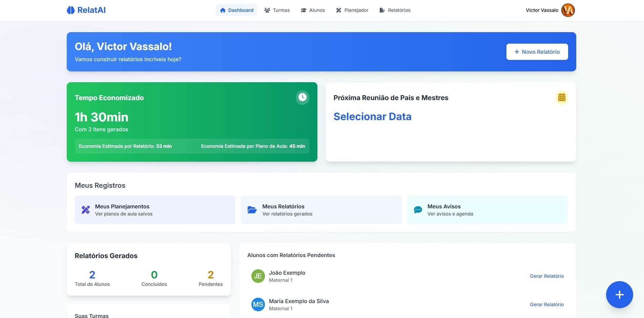Image resolution: width=644 pixels, height=318 pixels.
Task: Click Selecionar Data link
Action: click(372, 116)
